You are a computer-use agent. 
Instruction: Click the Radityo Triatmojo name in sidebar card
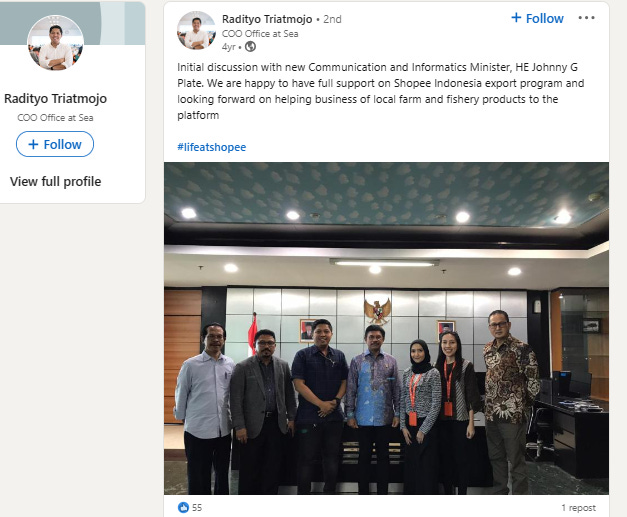click(56, 98)
